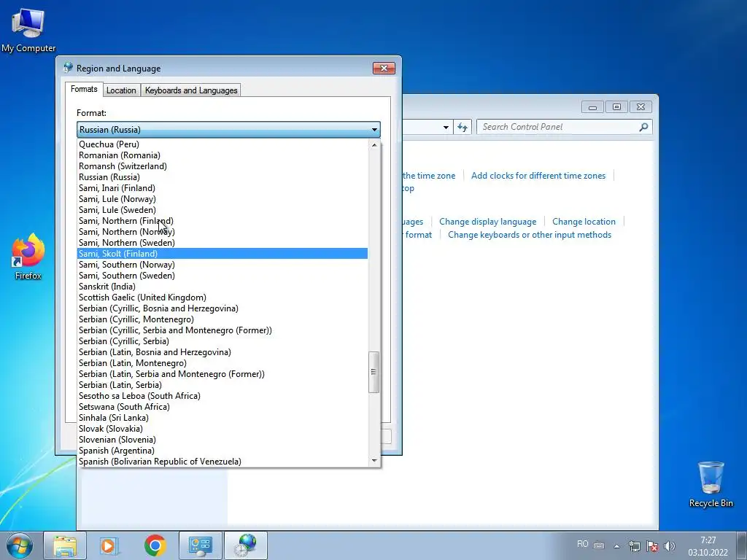Viewport: 747px width, 560px height.
Task: Select Romanian (Romania) format
Action: pyautogui.click(x=222, y=155)
